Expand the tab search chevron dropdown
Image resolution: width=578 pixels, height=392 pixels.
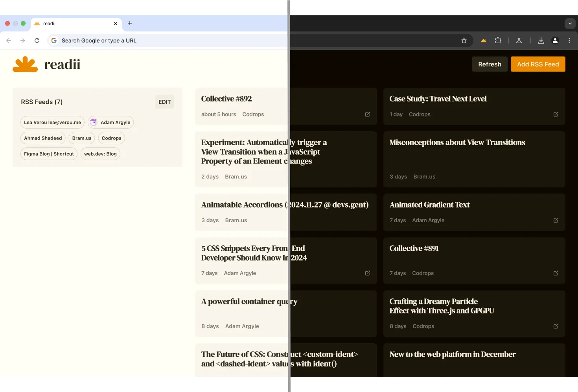570,24
